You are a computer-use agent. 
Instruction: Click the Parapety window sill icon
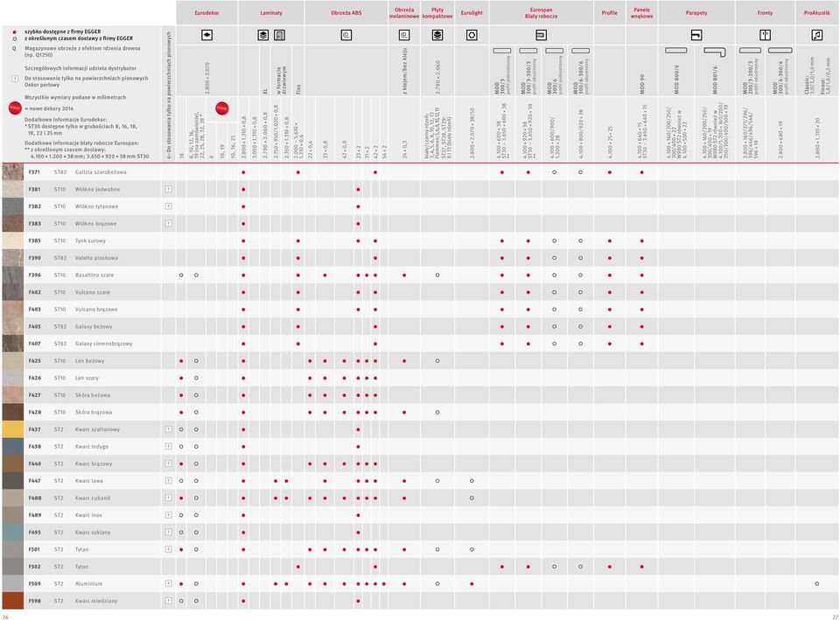click(696, 35)
